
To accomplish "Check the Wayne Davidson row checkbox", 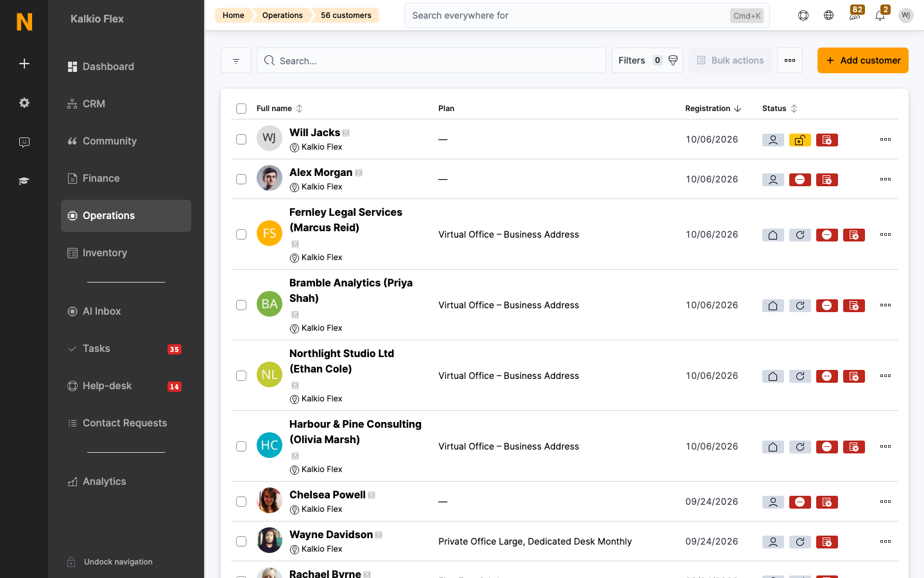I will click(241, 541).
